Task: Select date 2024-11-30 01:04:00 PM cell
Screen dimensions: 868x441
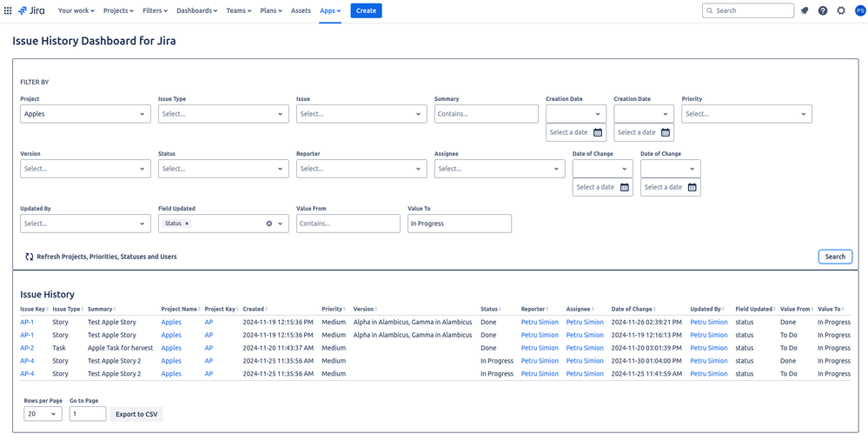Action: coord(646,361)
